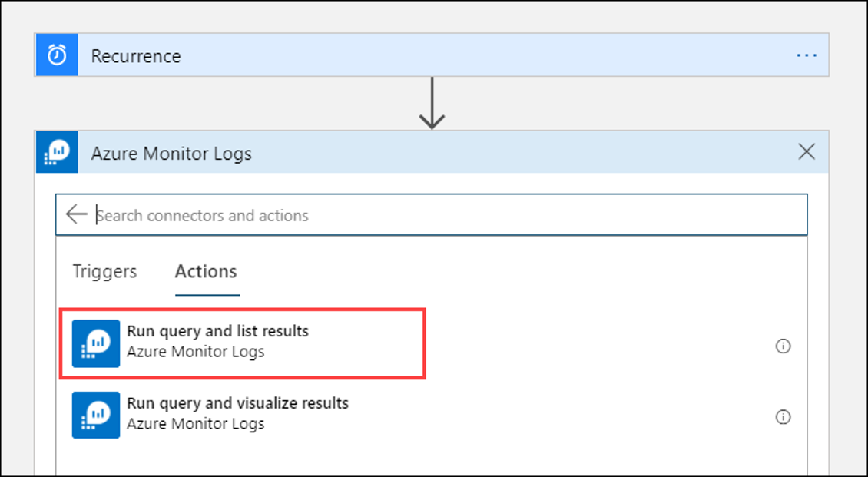Show info for Run query and visualize results
Screen dimensions: 868x477
tap(783, 416)
